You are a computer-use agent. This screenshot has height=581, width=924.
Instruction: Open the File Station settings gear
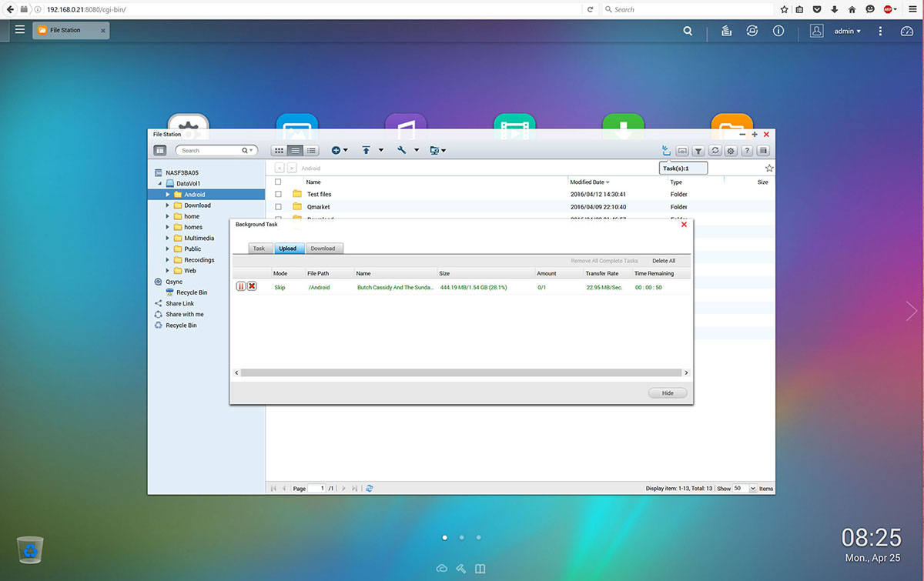tap(731, 151)
